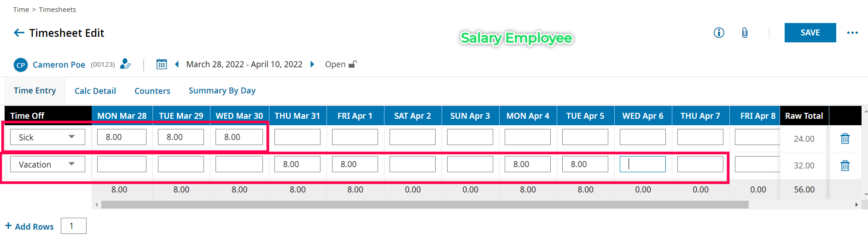
Task: Go to the previous pay period
Action: tap(177, 64)
